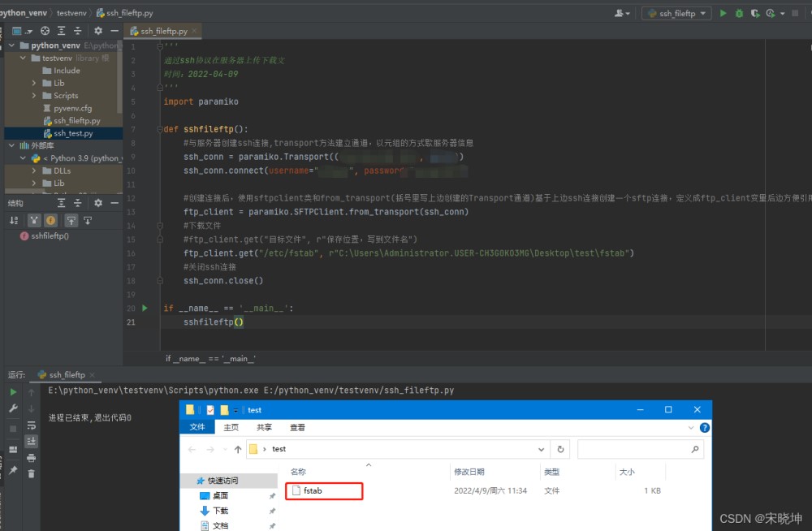Open 桌面 in Explorer quick access
Image resolution: width=812 pixels, height=531 pixels.
tap(221, 496)
